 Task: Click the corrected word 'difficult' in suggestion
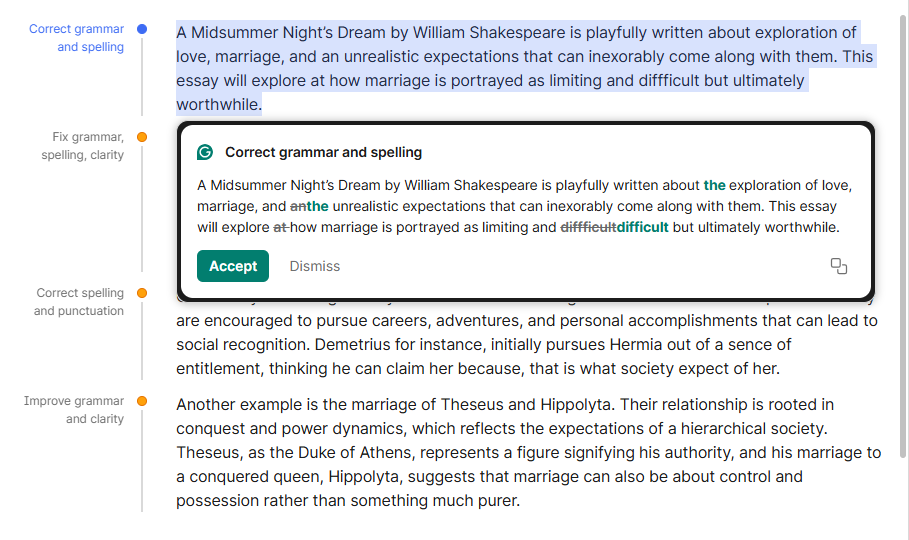tap(642, 227)
